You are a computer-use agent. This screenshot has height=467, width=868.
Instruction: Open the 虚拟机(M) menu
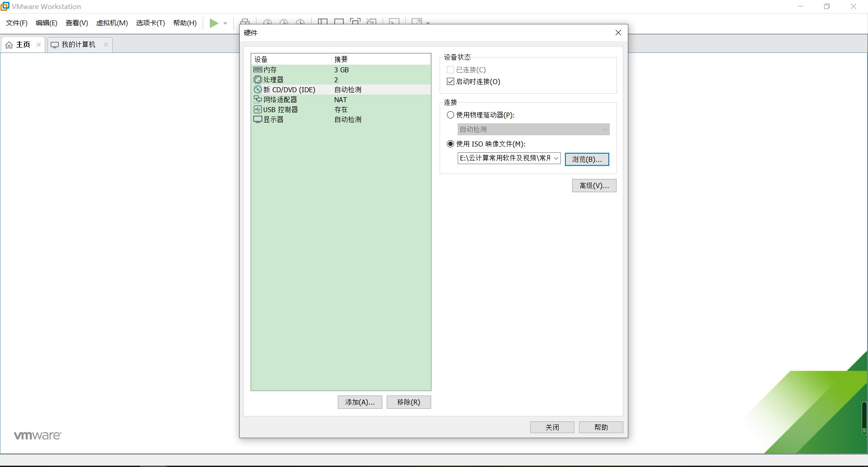112,23
